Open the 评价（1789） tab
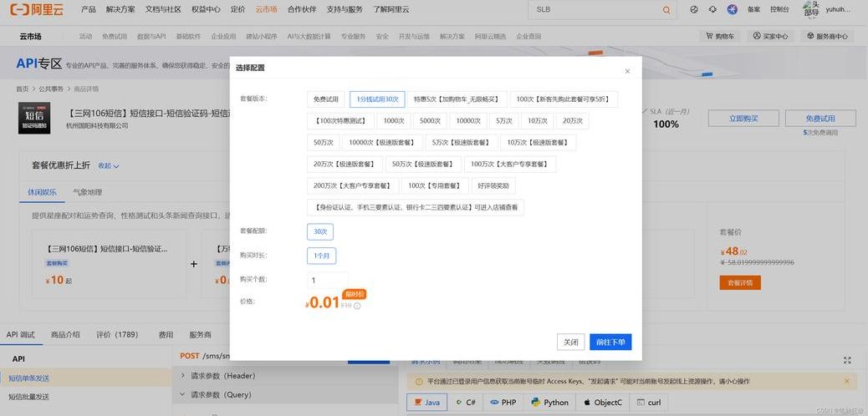 click(117, 335)
